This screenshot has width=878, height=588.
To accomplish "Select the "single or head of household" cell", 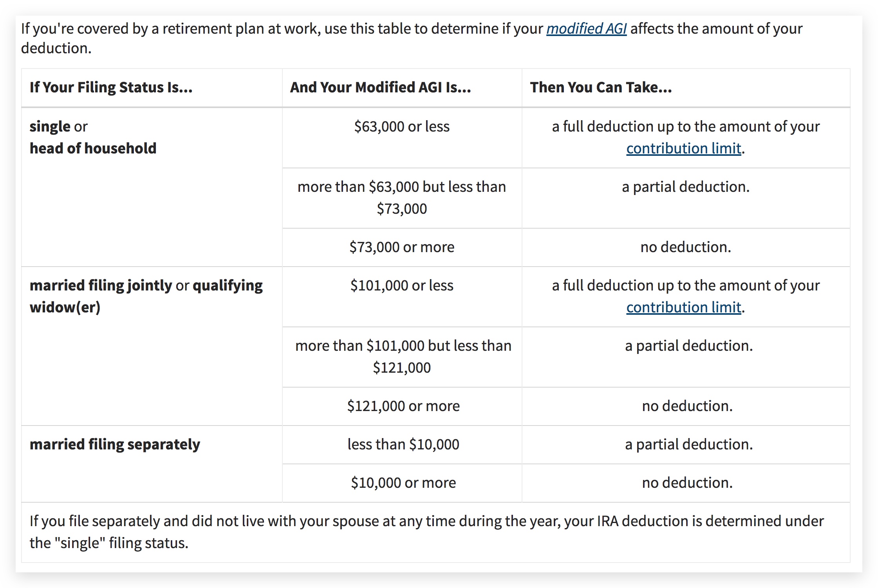I will [93, 137].
